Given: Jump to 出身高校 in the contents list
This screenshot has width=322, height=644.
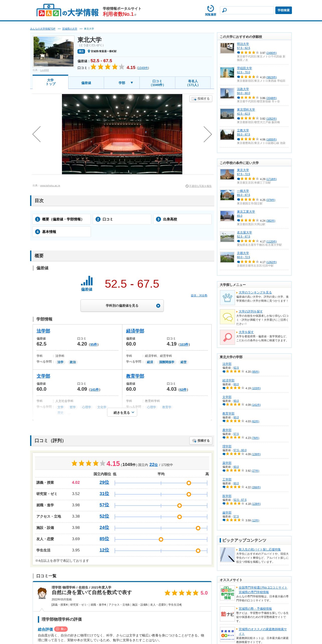Looking at the screenshot, I should coord(182,219).
